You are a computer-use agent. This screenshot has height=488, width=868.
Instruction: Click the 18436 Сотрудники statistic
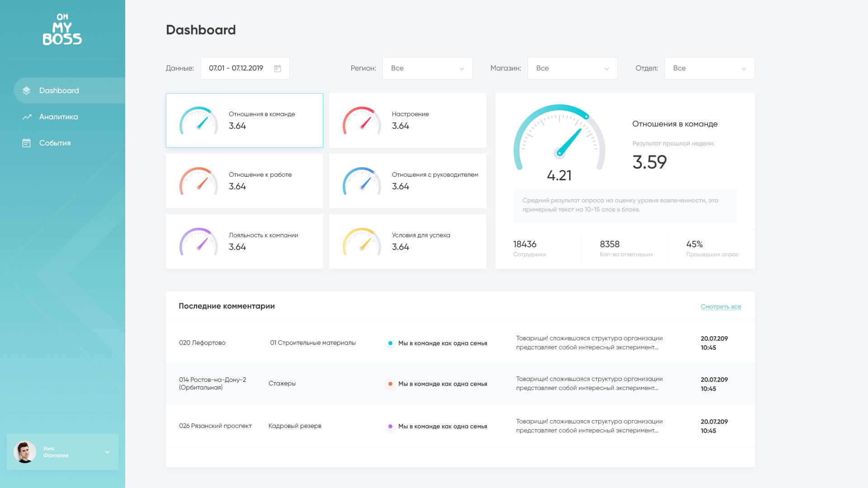click(x=529, y=249)
